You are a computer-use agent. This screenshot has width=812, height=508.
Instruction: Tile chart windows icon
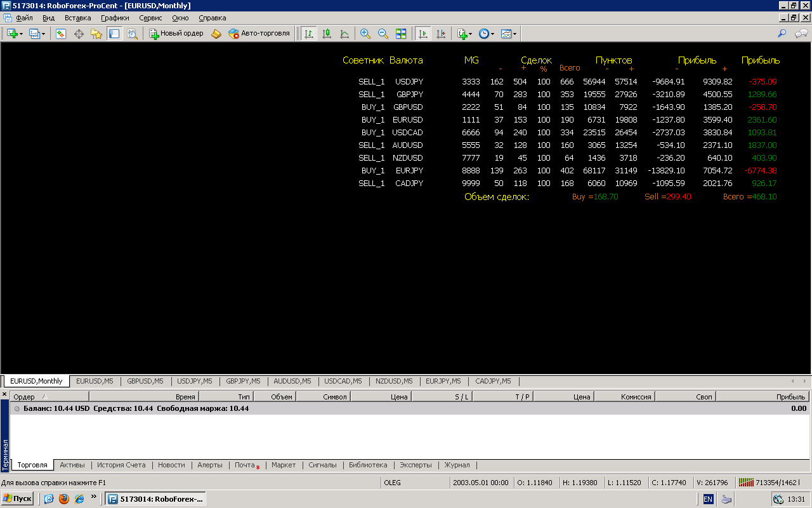click(x=401, y=34)
